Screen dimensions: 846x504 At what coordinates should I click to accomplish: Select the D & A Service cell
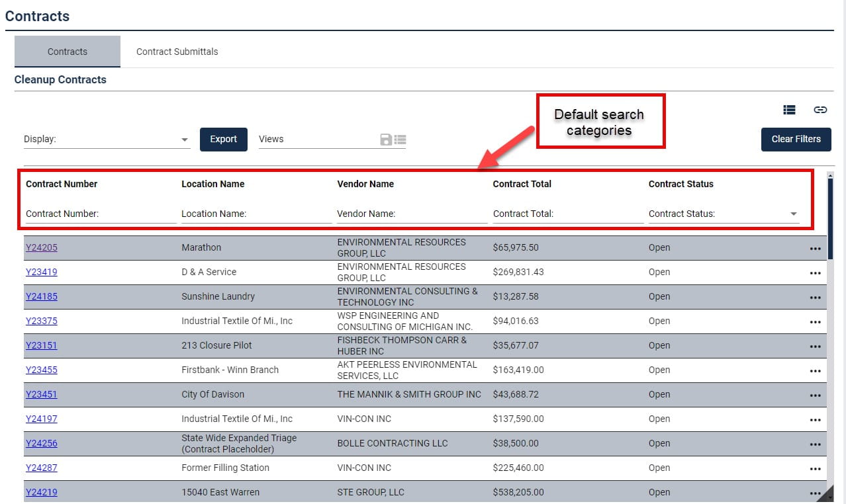click(209, 272)
